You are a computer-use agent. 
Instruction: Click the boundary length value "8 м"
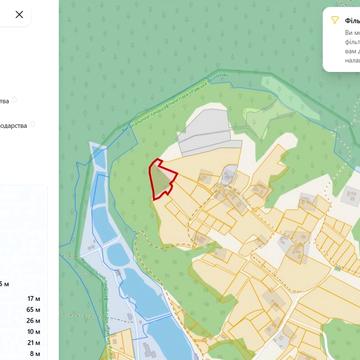[35, 354]
